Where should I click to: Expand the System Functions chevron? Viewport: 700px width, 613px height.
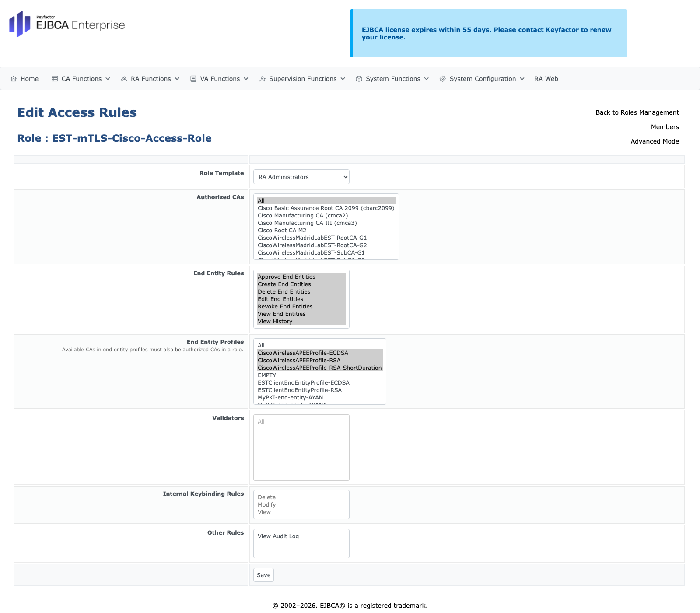[x=427, y=79]
